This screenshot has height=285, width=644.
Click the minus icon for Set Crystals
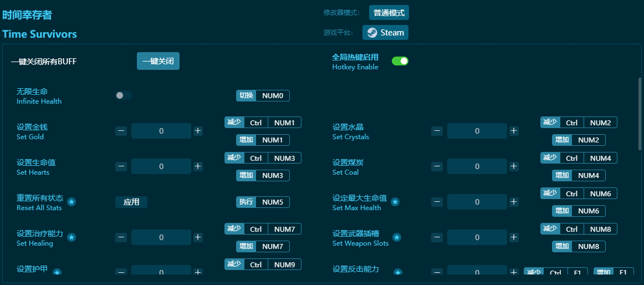click(437, 131)
